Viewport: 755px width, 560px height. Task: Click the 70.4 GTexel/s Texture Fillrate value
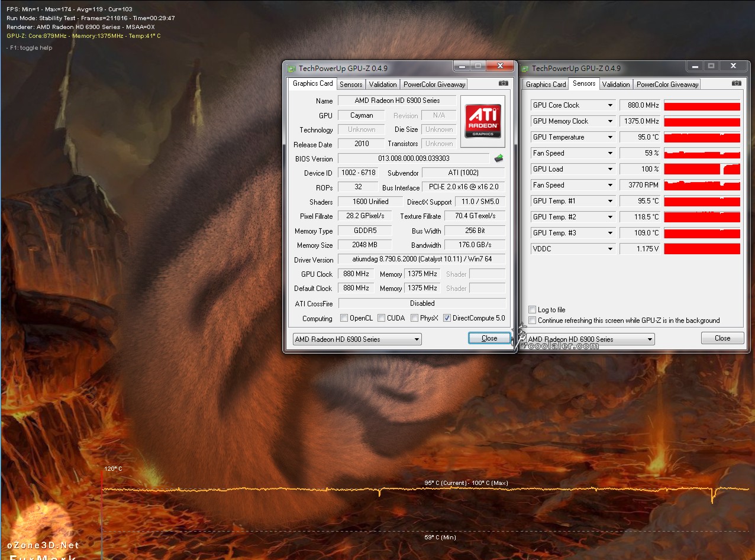(475, 216)
